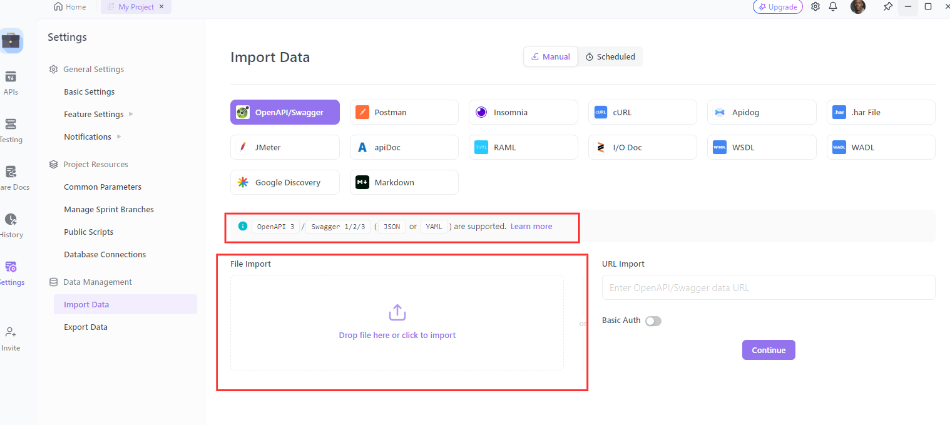Viewport: 950px width, 425px height.
Task: Open the APIs section in sidebar
Action: tap(11, 83)
